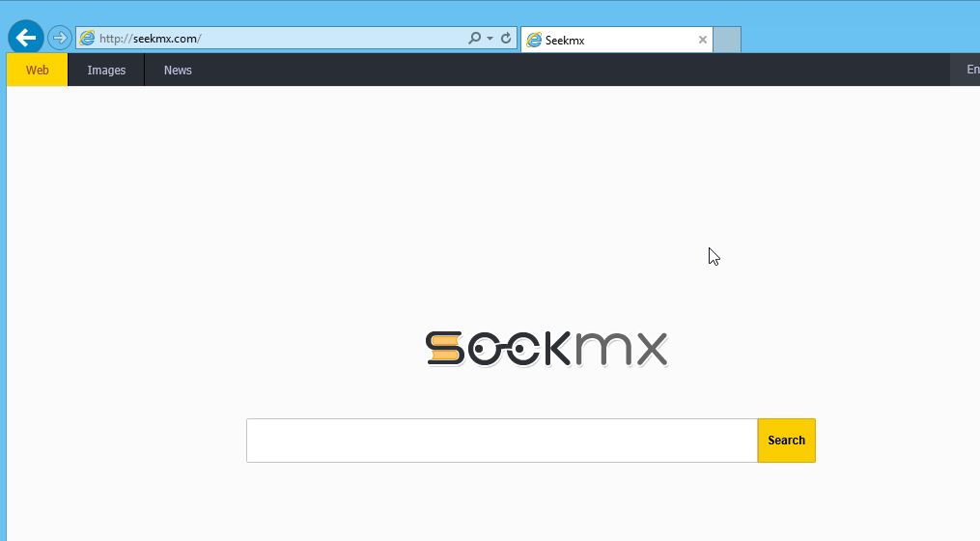Close the Seekmx tab
Image resolution: width=980 pixels, height=541 pixels.
703,40
